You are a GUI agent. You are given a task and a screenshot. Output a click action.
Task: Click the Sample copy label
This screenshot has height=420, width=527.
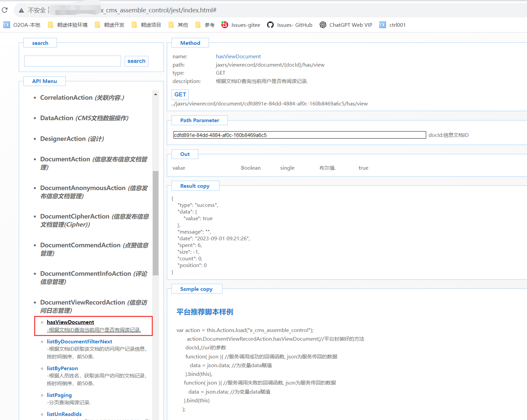pyautogui.click(x=196, y=289)
